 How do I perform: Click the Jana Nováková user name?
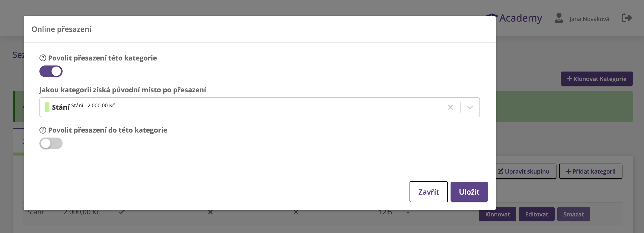pyautogui.click(x=589, y=19)
